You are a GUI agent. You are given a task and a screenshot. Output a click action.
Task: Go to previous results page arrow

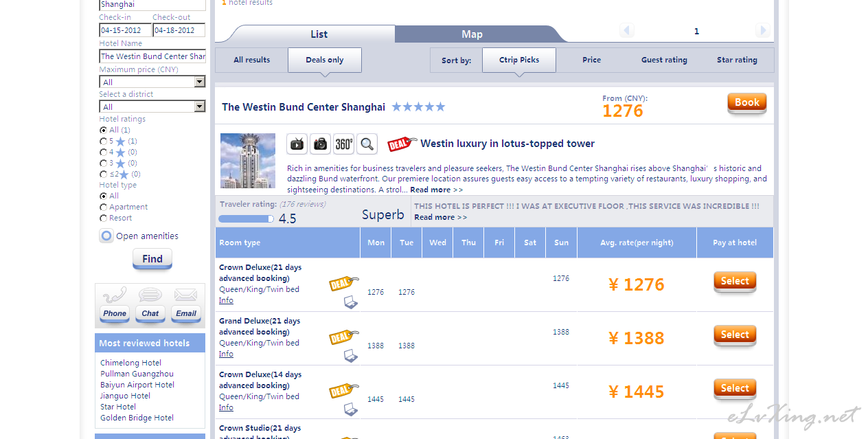click(x=626, y=30)
